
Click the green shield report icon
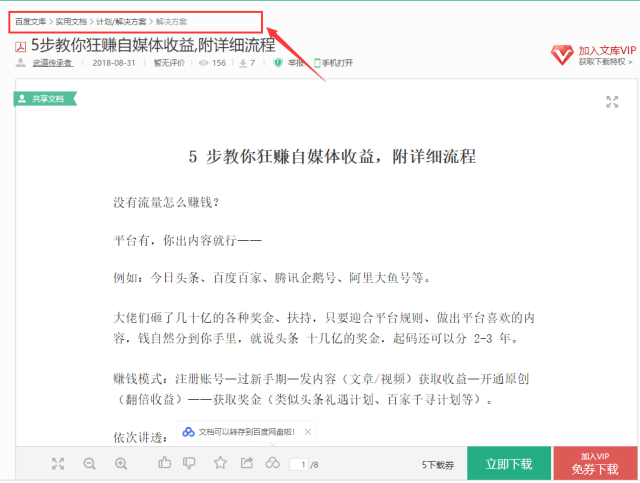tap(278, 63)
